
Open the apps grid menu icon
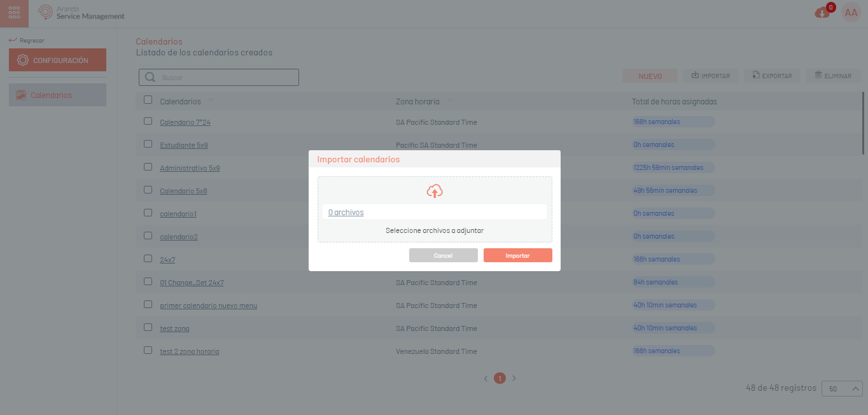14,13
